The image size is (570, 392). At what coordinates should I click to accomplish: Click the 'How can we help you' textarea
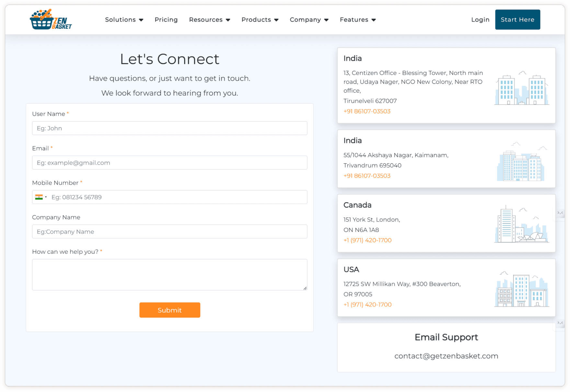(x=170, y=275)
